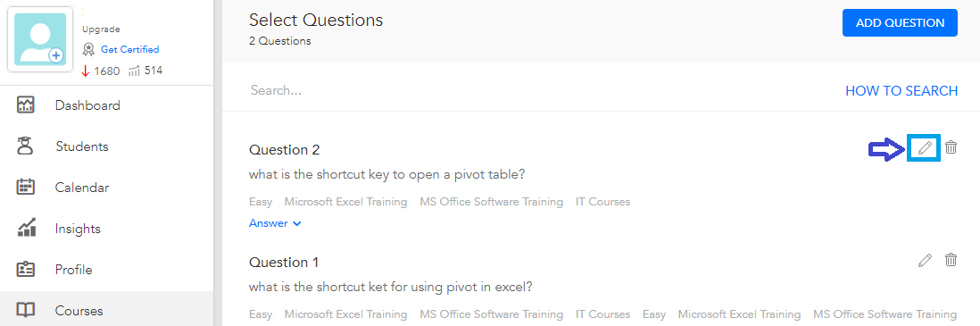Click the Students graduate icon in the sidebar

point(26,146)
